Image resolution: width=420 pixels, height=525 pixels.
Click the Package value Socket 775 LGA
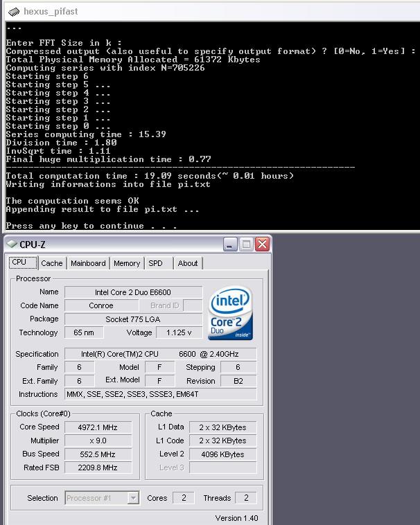click(133, 319)
